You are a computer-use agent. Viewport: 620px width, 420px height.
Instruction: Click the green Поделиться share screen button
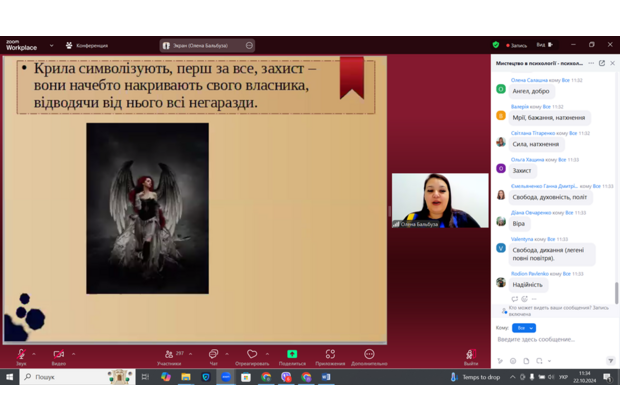click(292, 355)
